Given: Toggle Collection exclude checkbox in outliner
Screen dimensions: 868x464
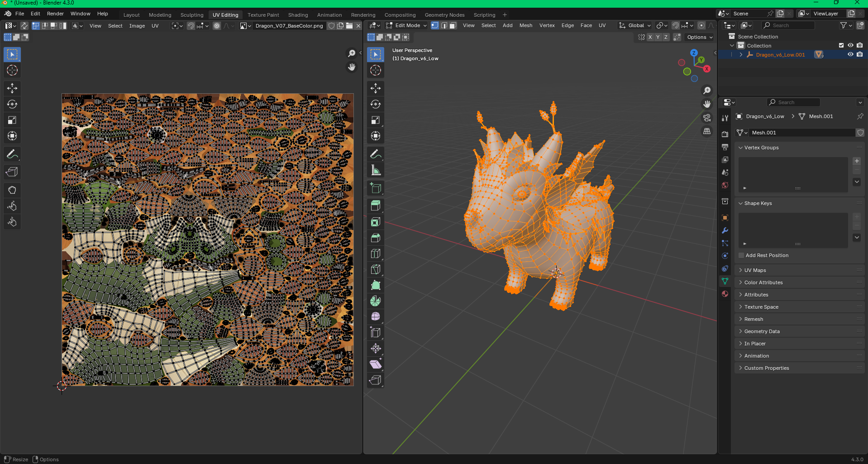Looking at the screenshot, I should [x=841, y=46].
